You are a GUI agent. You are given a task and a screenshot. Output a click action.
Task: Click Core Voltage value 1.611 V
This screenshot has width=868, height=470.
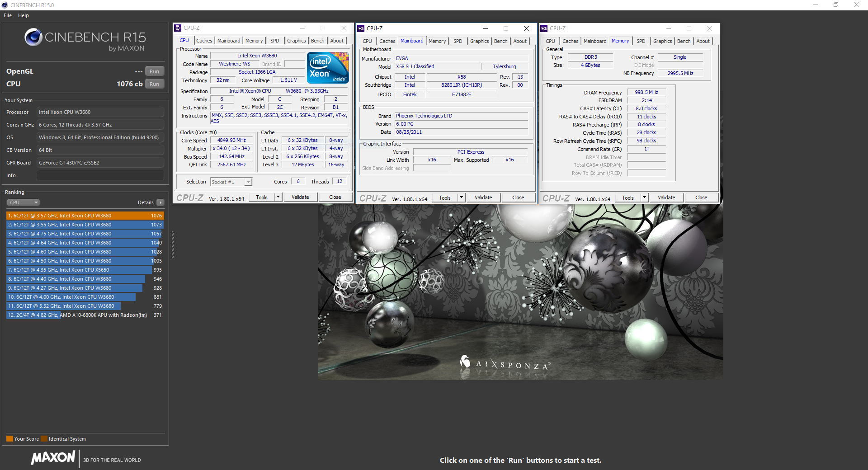click(288, 80)
